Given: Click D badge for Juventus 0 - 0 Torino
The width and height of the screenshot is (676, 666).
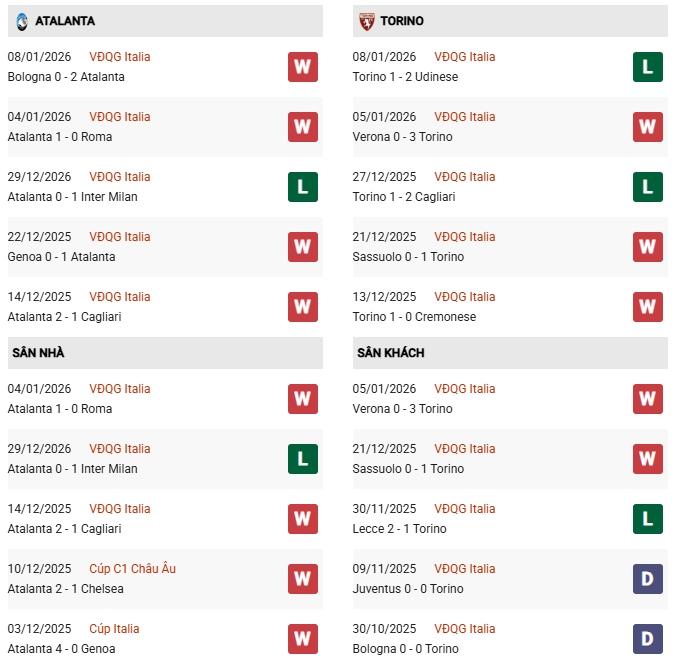Looking at the screenshot, I should (x=648, y=579).
